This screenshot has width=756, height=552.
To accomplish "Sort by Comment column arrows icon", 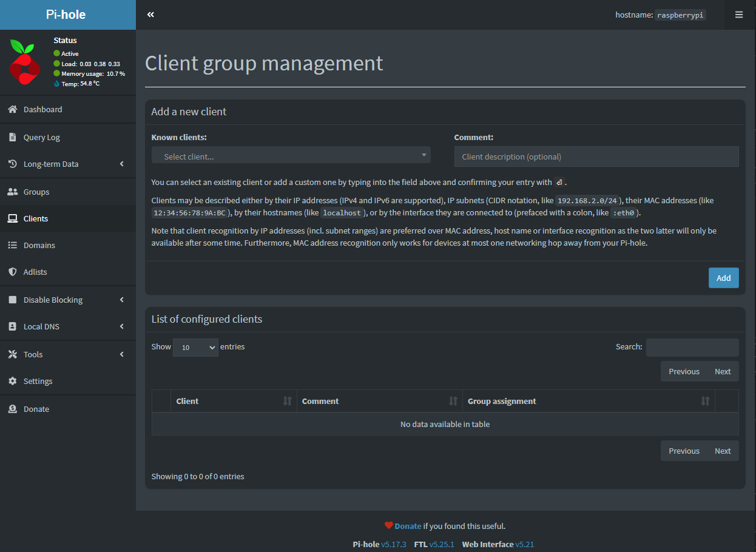I will 453,401.
